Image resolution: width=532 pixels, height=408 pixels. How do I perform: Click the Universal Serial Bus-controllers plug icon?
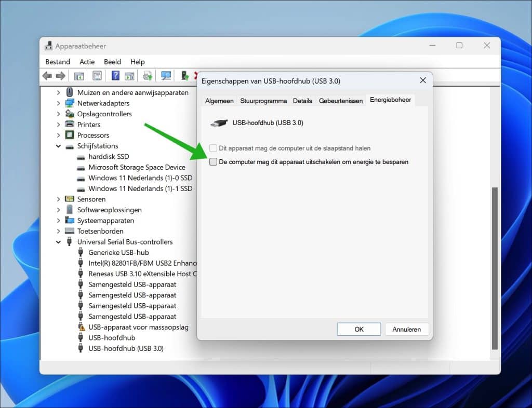click(x=70, y=241)
